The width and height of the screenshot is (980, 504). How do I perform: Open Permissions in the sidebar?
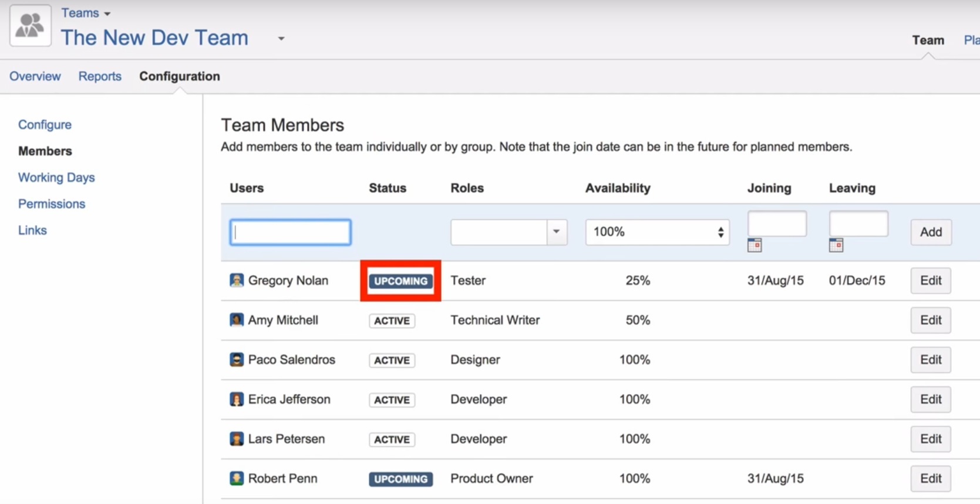(52, 204)
